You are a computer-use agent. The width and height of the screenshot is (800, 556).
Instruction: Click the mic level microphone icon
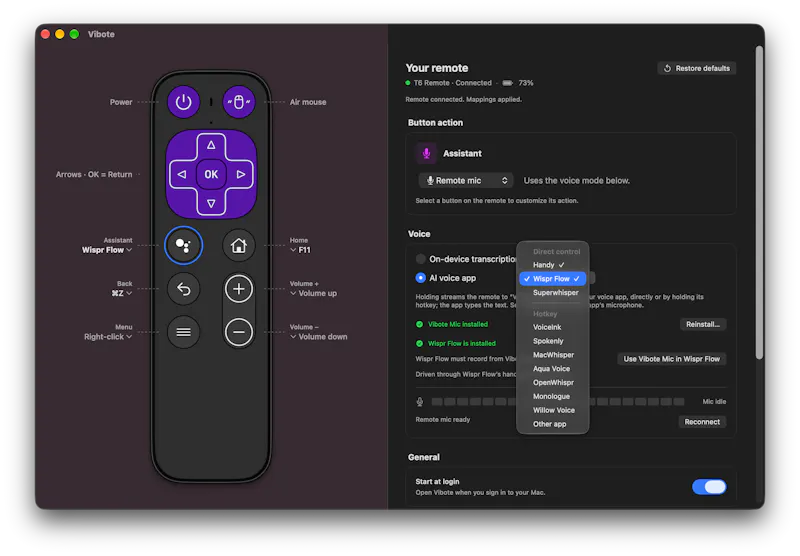pyautogui.click(x=419, y=402)
